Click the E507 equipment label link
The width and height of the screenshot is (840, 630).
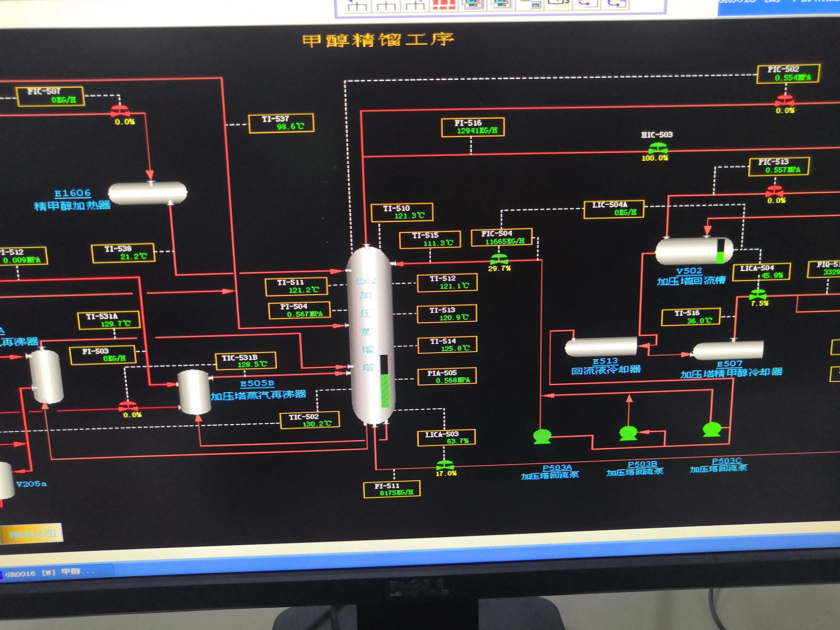tap(730, 364)
